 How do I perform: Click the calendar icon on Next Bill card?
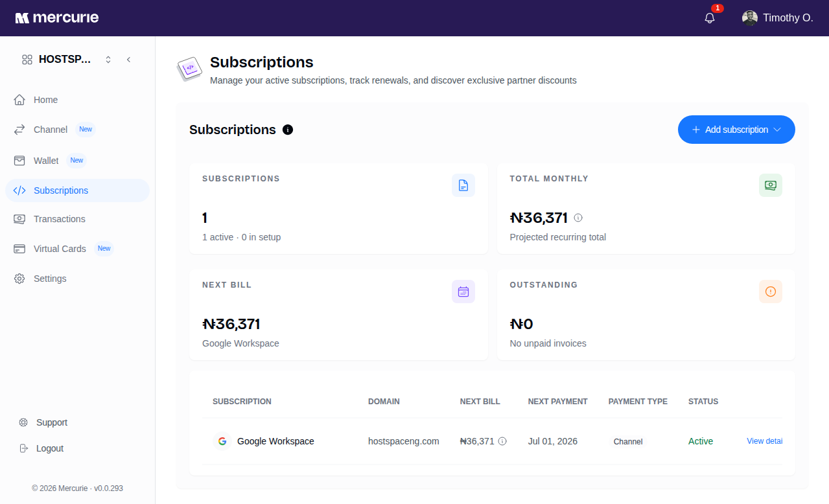tap(463, 292)
